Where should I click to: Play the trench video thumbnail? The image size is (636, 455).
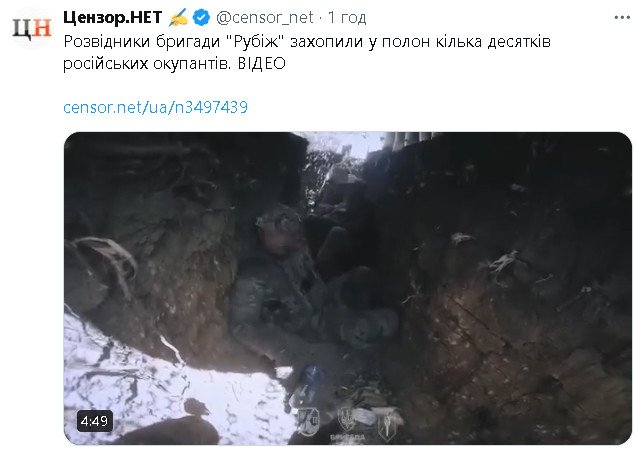point(348,288)
